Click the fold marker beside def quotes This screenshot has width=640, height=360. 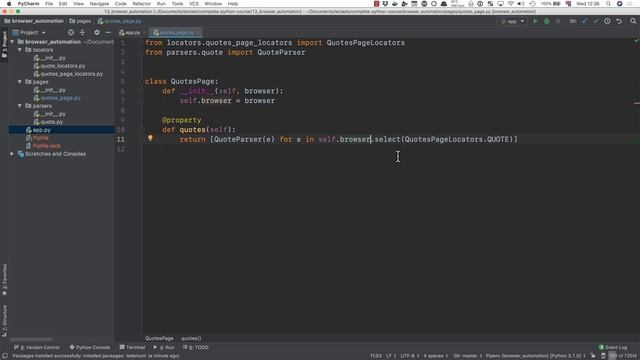click(x=142, y=130)
